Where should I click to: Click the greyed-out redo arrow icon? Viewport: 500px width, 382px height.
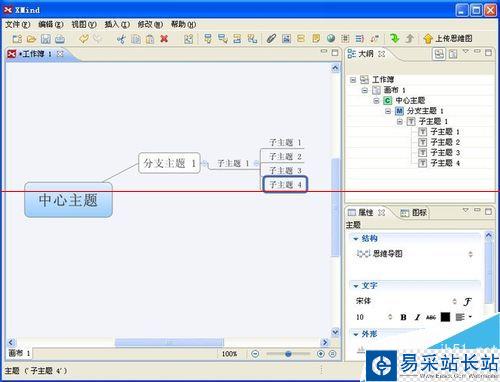pos(97,39)
